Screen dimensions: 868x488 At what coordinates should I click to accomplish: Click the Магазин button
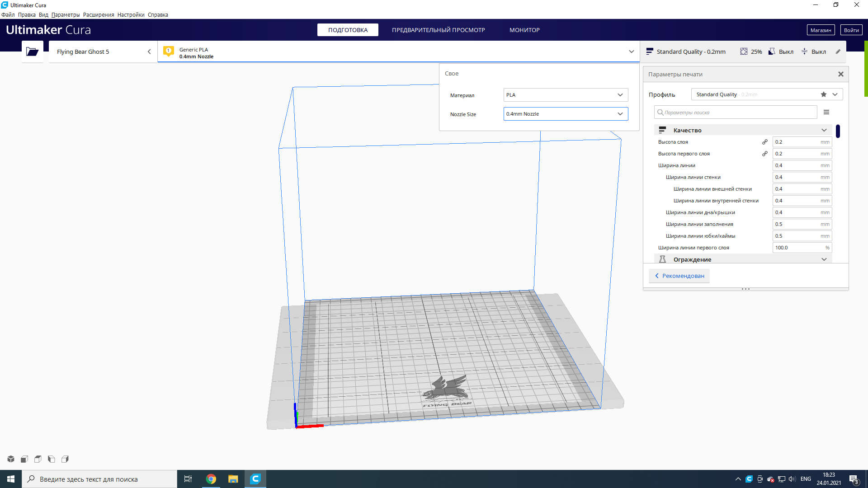coord(821,30)
